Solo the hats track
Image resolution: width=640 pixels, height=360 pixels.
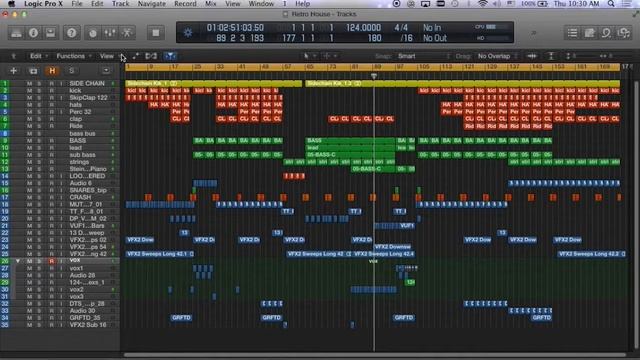tap(40, 105)
